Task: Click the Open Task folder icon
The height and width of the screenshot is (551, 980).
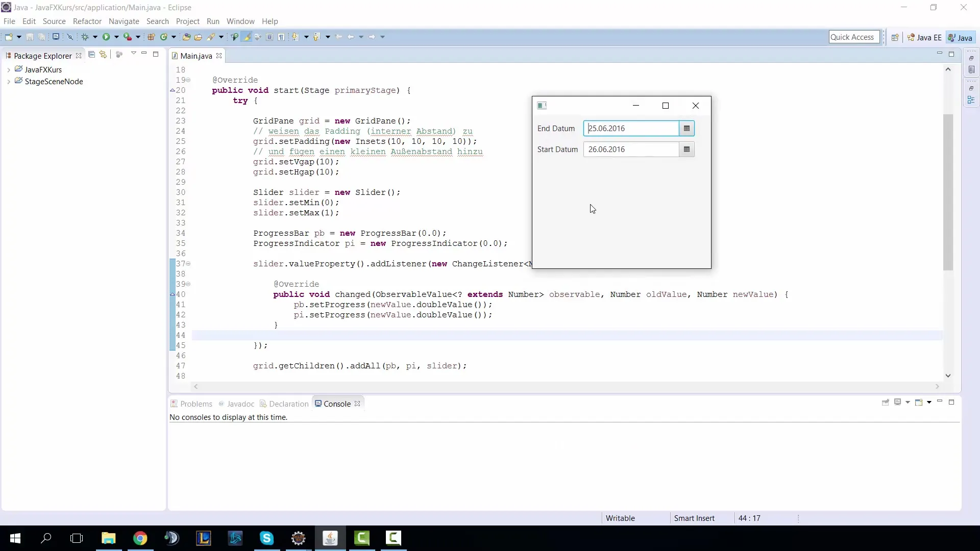Action: pyautogui.click(x=198, y=37)
